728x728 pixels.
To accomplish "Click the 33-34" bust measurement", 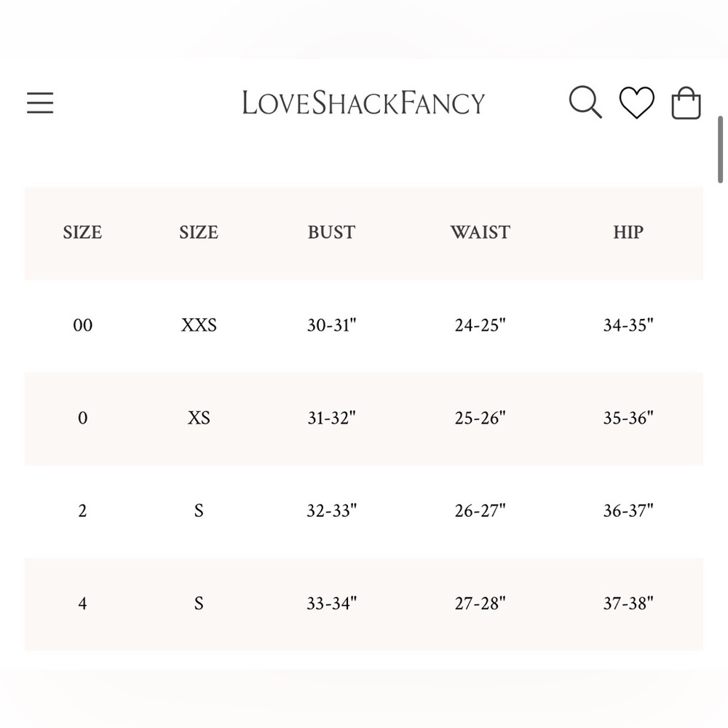I will point(331,604).
